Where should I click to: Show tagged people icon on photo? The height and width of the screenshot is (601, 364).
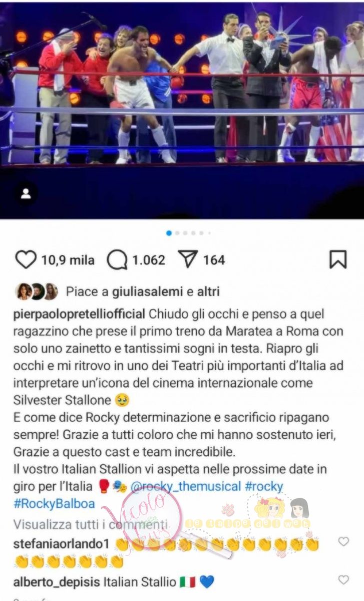coord(26,194)
